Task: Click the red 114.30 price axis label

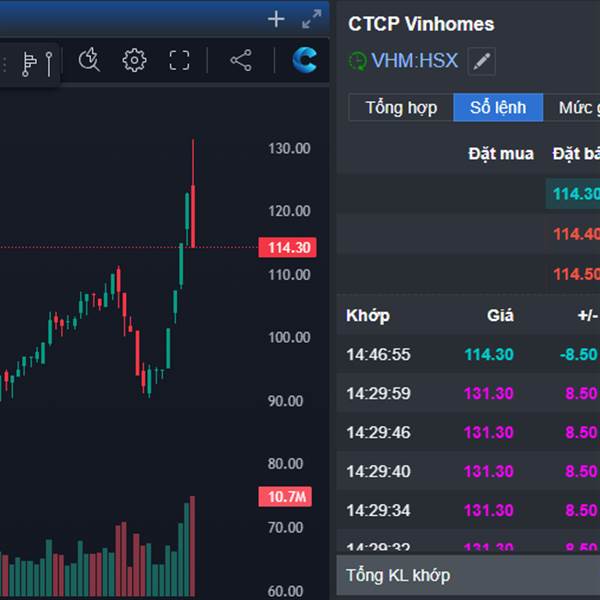Action: tap(286, 248)
